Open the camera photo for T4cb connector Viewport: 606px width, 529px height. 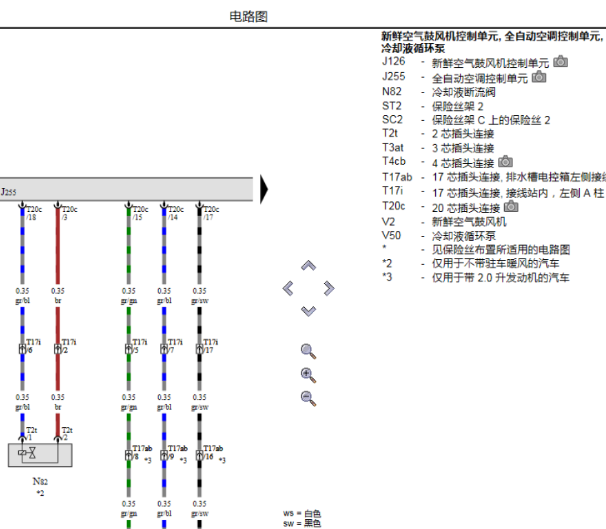(x=506, y=162)
